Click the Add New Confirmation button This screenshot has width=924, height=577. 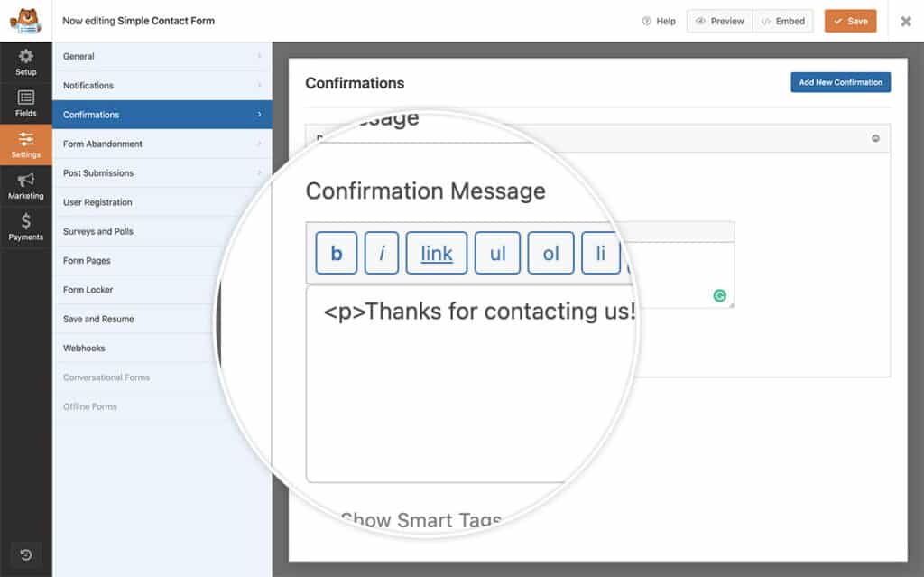pos(840,82)
